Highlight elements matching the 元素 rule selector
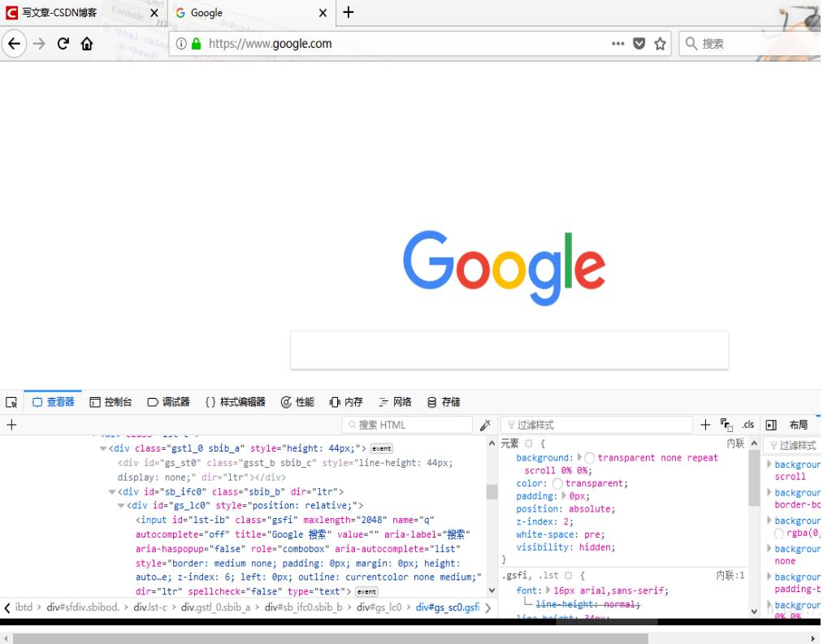Screen dimensions: 823x644 tap(529, 443)
